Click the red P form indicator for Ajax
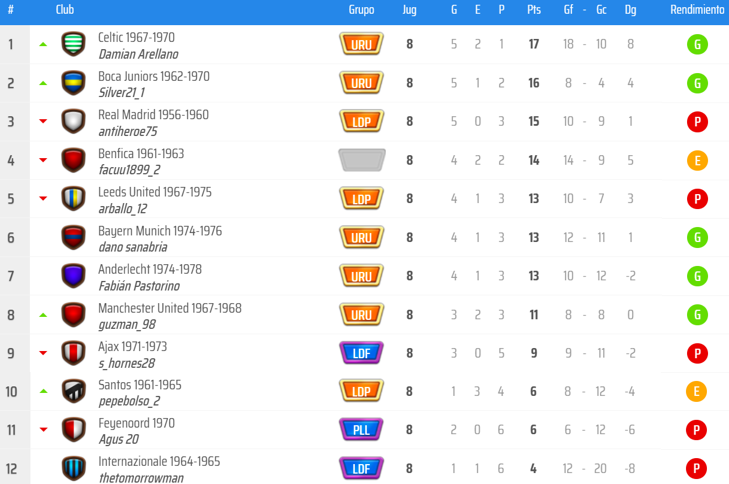 pos(697,353)
